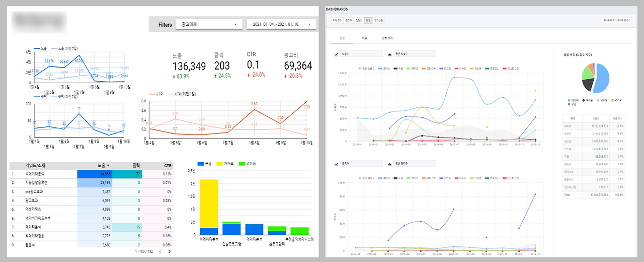Select the 빅데이터분석 row in keyword table
This screenshot has height=262, width=644.
tap(92, 173)
